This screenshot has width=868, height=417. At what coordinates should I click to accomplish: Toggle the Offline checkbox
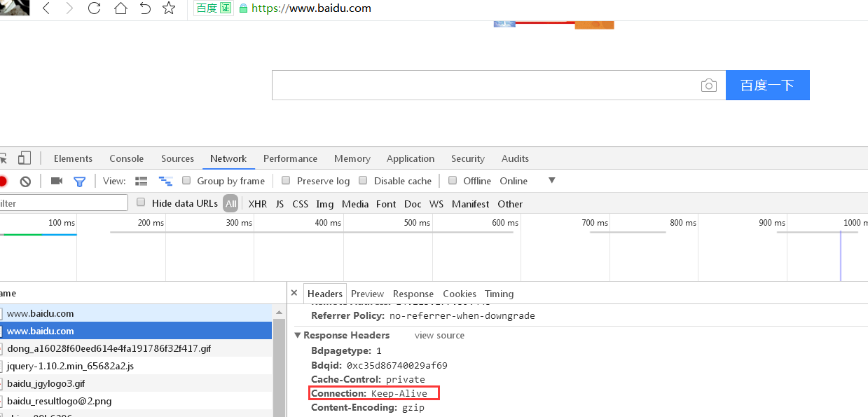(453, 180)
